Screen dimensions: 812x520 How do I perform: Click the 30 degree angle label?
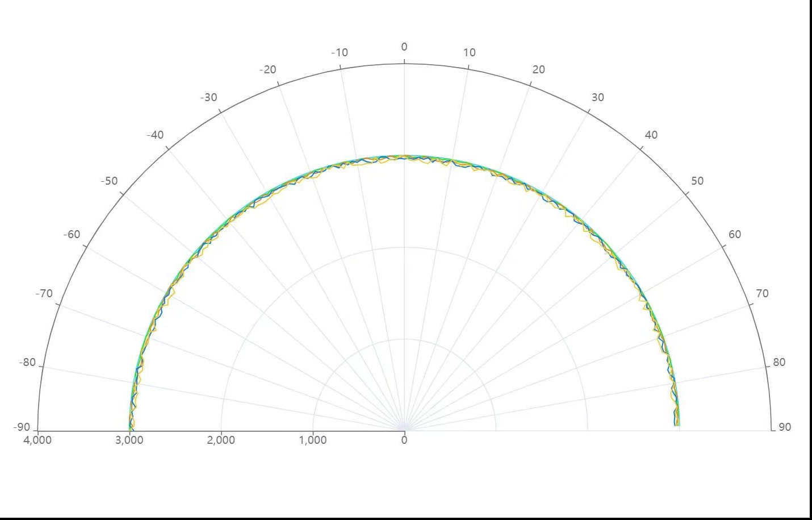pyautogui.click(x=597, y=98)
